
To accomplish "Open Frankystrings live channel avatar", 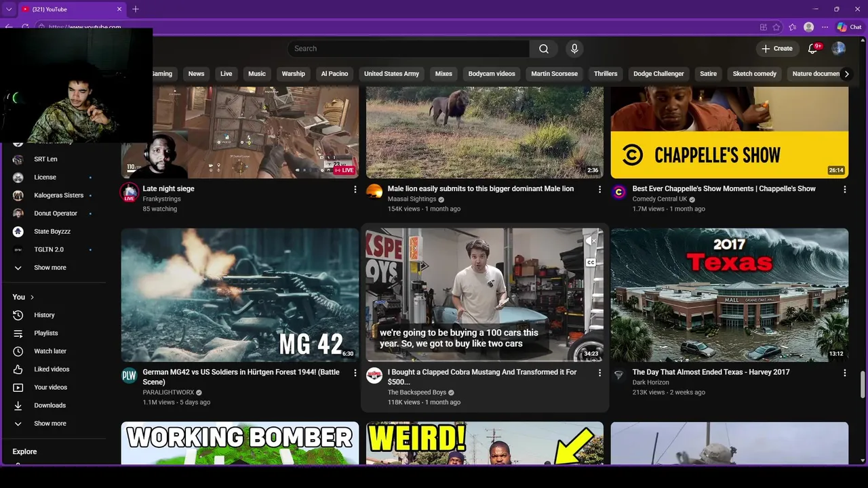I will coord(130,192).
